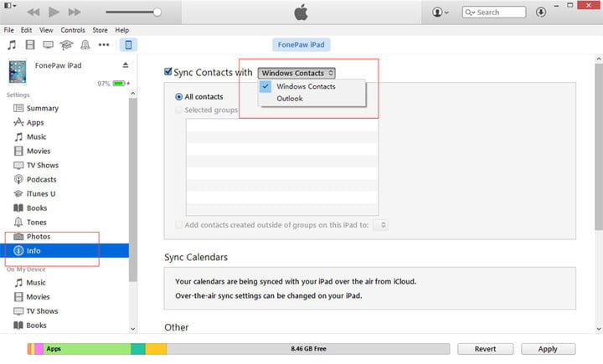Click the sidebar scroll down arrow
The height and width of the screenshot is (364, 603).
[x=132, y=329]
